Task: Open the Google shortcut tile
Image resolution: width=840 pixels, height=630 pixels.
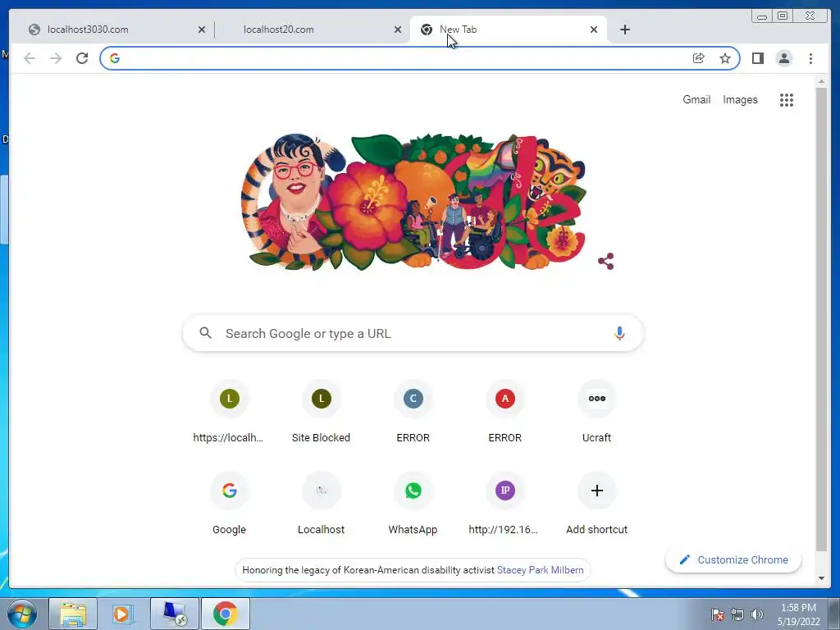Action: tap(230, 504)
